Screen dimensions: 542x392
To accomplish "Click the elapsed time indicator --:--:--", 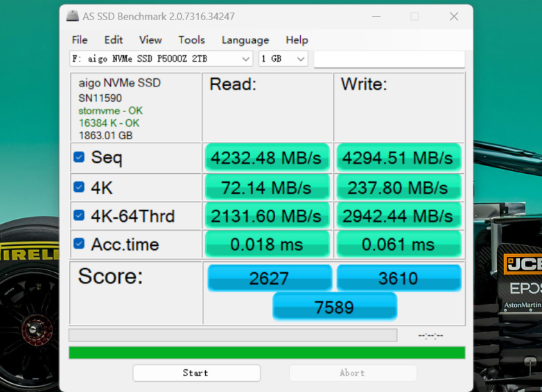I will [x=430, y=335].
